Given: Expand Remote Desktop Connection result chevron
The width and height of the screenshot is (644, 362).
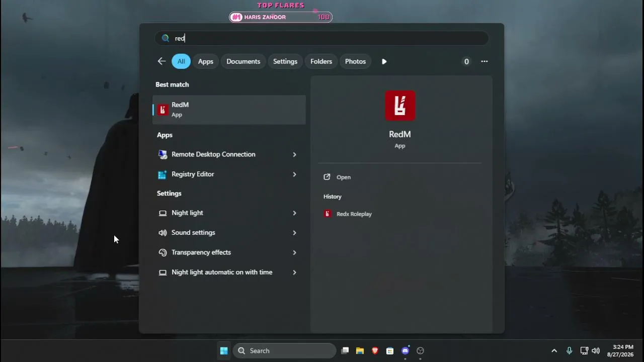Looking at the screenshot, I should point(294,154).
